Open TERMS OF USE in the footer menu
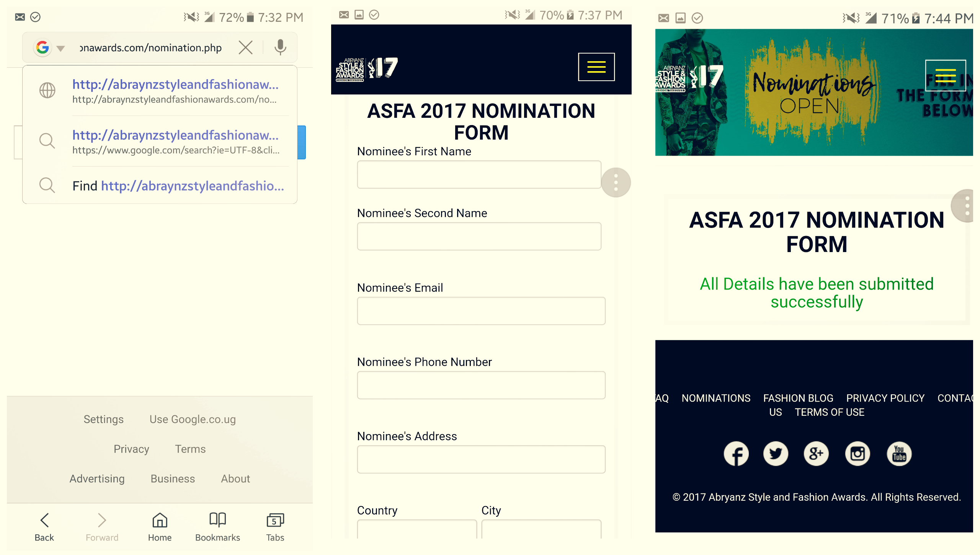The image size is (980, 555). click(830, 412)
